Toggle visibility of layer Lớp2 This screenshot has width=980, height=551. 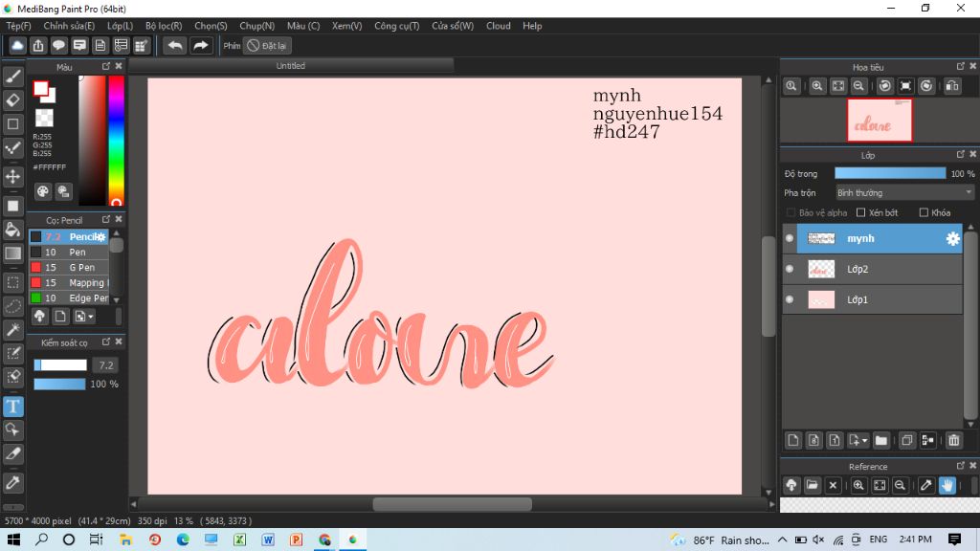click(x=790, y=269)
